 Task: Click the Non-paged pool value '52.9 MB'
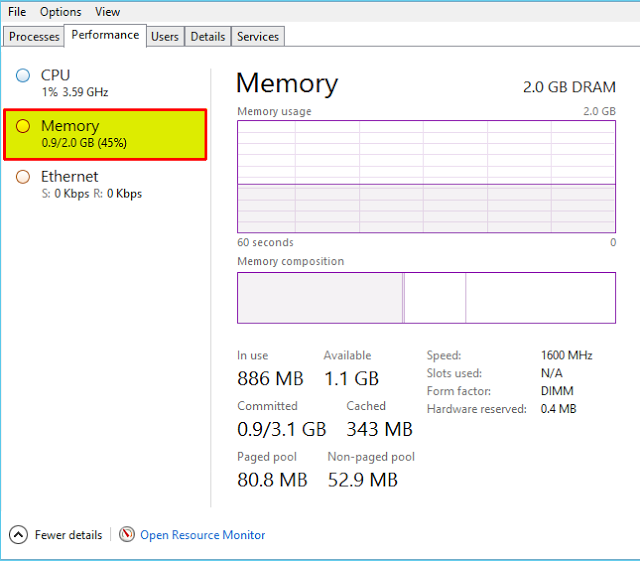tap(362, 480)
